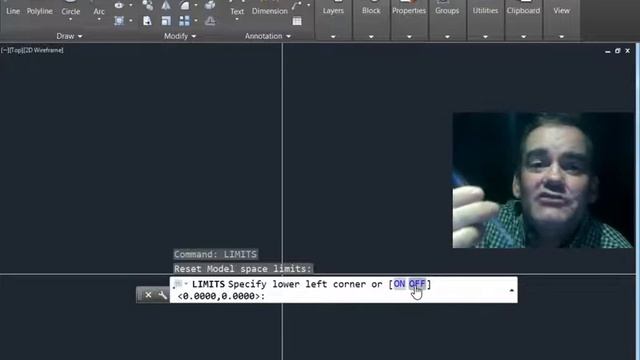The height and width of the screenshot is (360, 640).
Task: Choose the Hatch tool in Draw panel
Action: (119, 21)
